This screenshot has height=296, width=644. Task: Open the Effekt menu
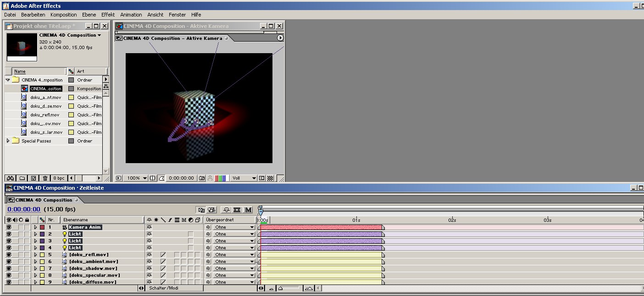(x=108, y=15)
